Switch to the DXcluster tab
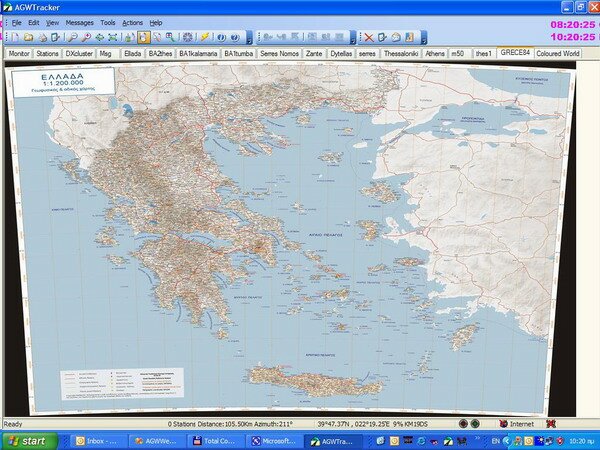The height and width of the screenshot is (450, 600). 79,54
